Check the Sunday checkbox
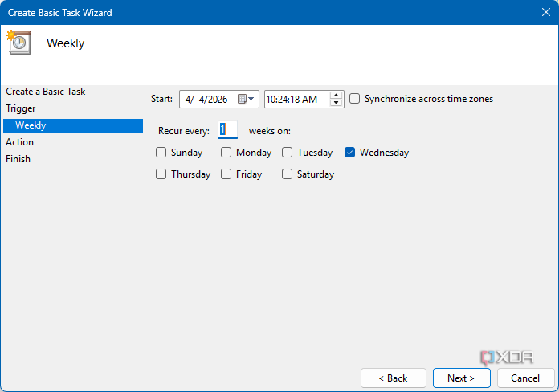This screenshot has width=559, height=392. 161,153
